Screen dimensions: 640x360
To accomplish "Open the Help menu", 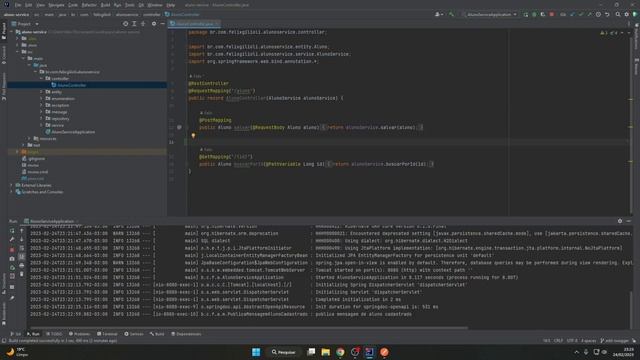I will [x=171, y=5].
